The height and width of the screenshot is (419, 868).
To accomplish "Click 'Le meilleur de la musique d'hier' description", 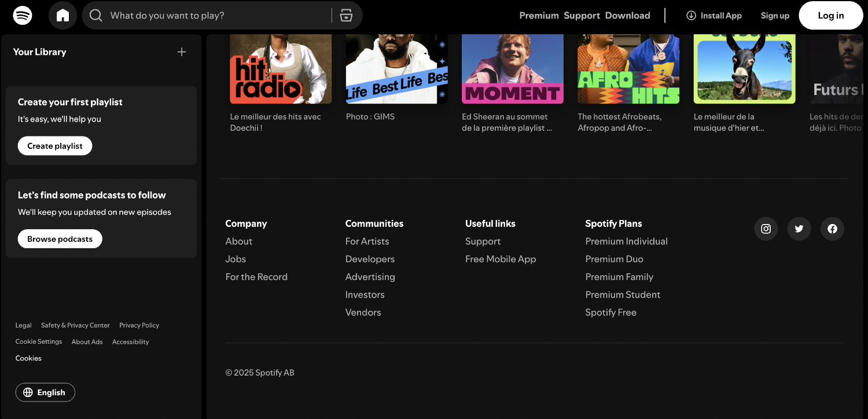I will pyautogui.click(x=729, y=122).
